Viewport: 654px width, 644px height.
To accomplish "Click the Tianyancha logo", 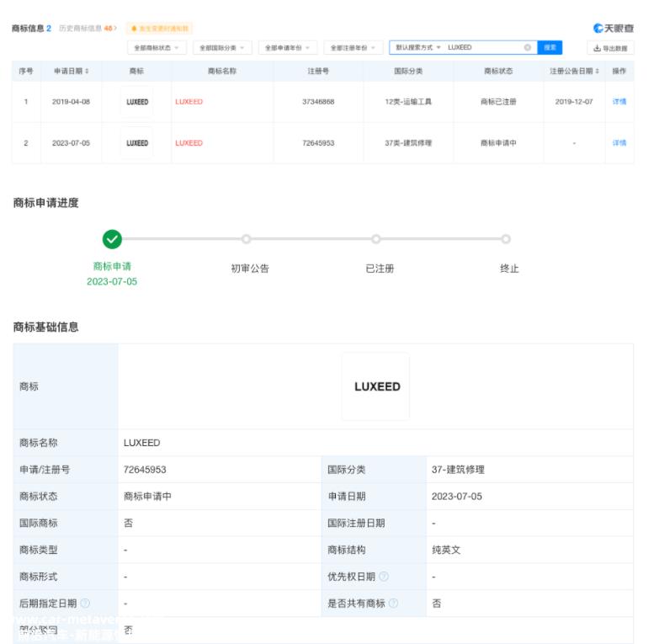I will [x=613, y=29].
